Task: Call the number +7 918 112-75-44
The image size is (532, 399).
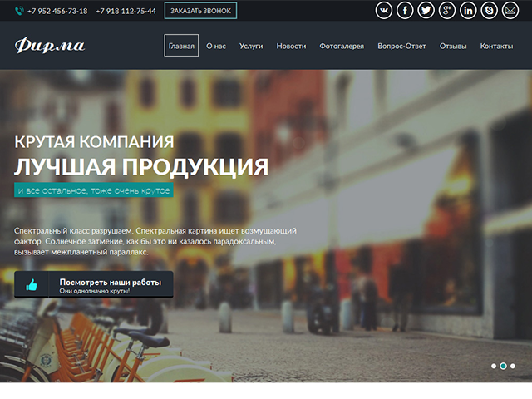Action: pos(126,11)
